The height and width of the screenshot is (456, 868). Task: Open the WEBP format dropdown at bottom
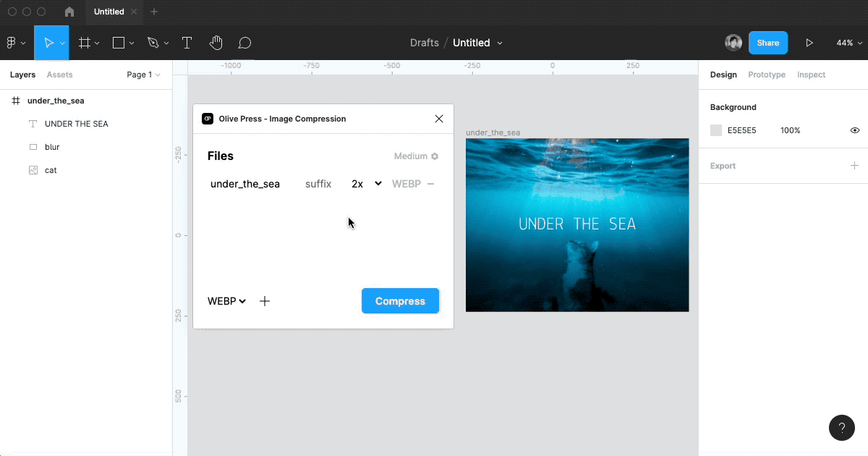pos(226,301)
